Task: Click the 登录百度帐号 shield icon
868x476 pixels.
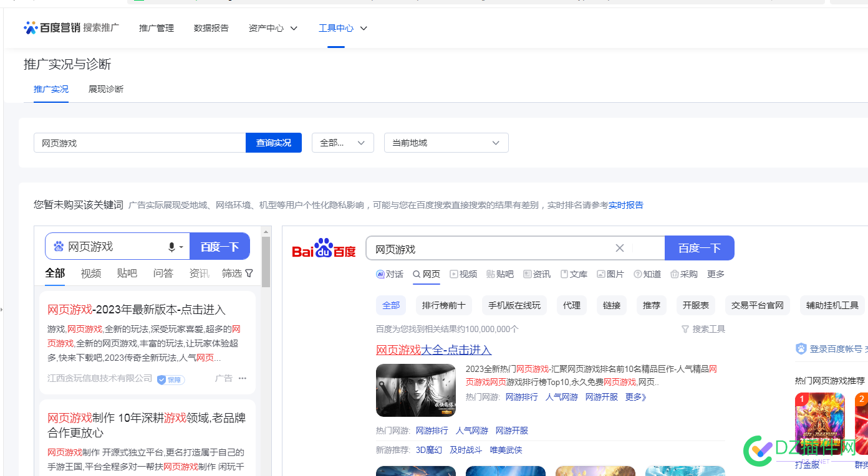Action: 801,349
